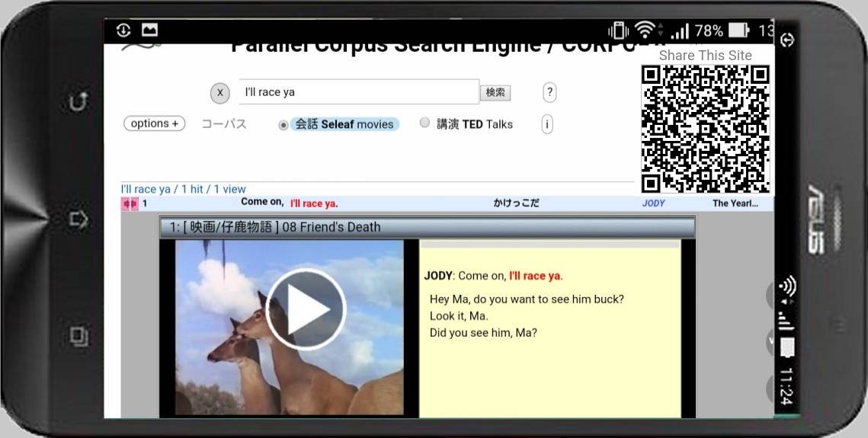This screenshot has width=868, height=438.
Task: Click the Share This Site QR code
Action: pos(705,129)
